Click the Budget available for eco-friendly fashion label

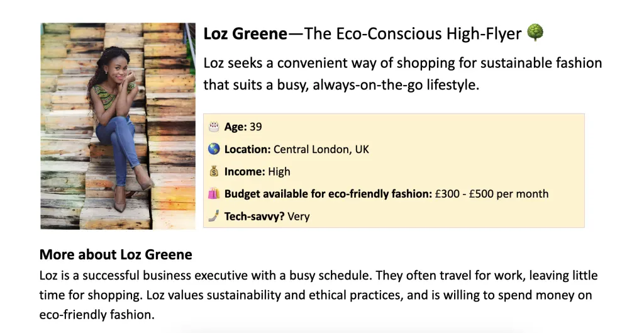pos(328,194)
